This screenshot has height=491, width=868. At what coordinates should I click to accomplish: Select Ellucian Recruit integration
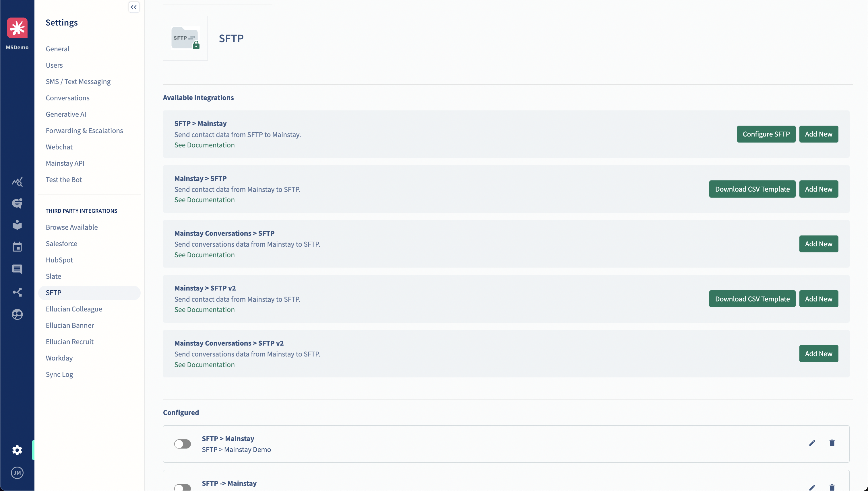tap(69, 342)
